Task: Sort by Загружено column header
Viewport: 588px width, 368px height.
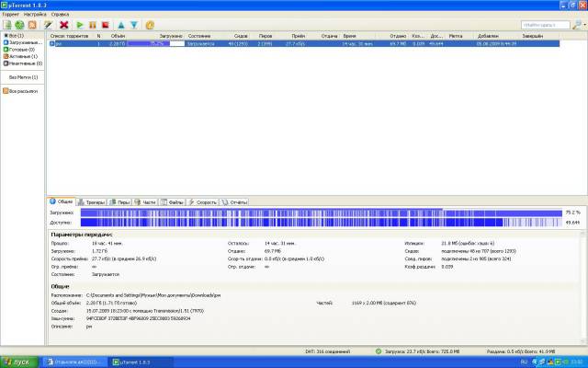Action: (x=171, y=36)
